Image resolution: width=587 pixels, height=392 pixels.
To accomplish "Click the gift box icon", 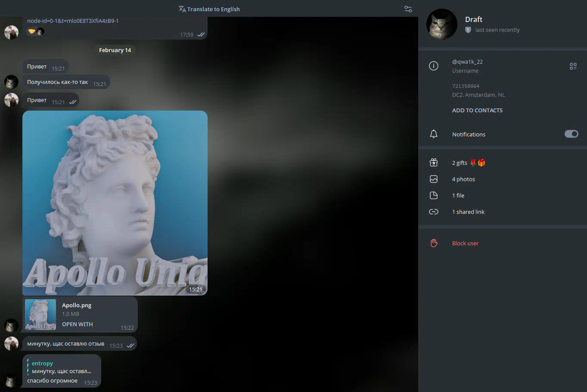I will coord(434,163).
